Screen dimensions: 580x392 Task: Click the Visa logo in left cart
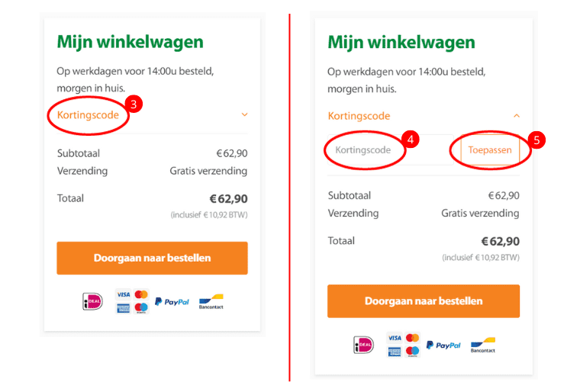point(123,294)
